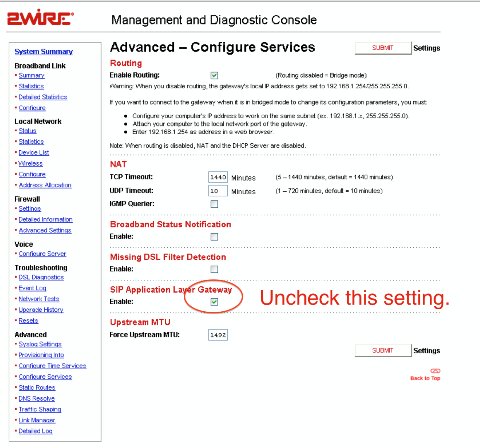Viewport: 480px width, 445px height.
Task: Click the 2Wire logo
Action: [x=40, y=18]
